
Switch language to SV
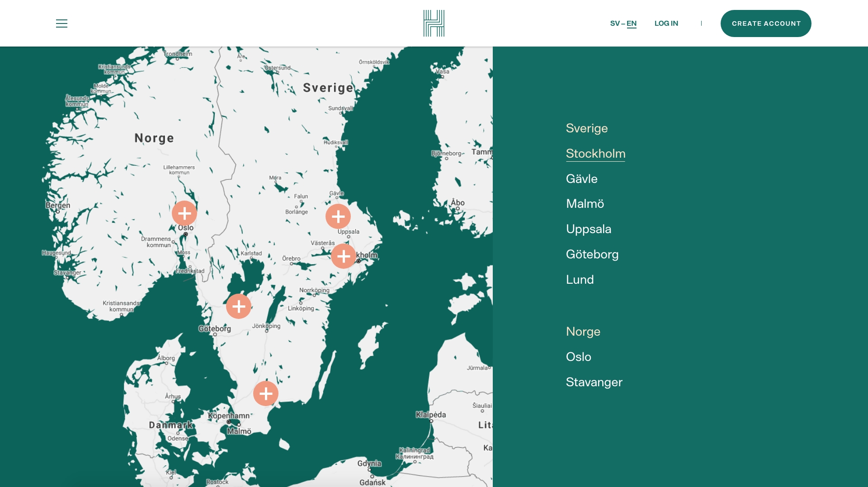tap(615, 23)
